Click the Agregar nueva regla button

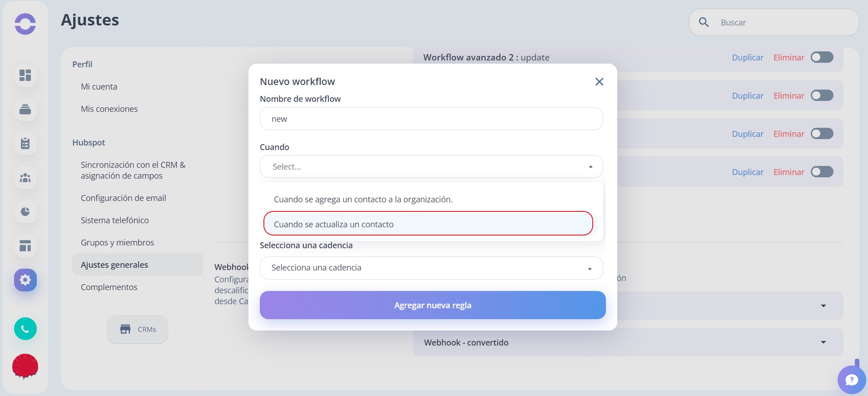click(433, 305)
